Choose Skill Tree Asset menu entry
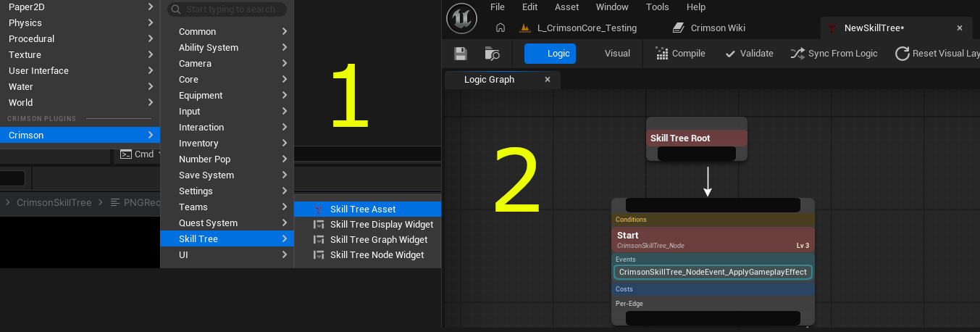Screen dimensions: 980x332 [x=367, y=209]
